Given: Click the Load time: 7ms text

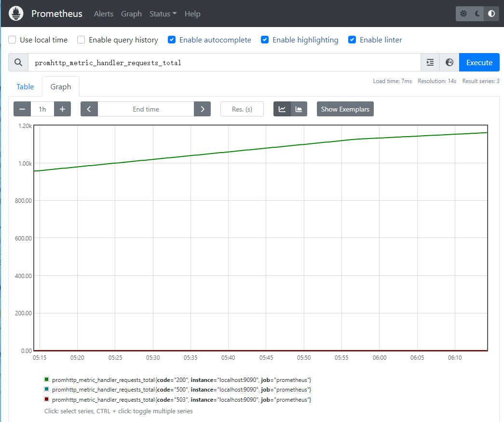Looking at the screenshot, I should point(392,81).
